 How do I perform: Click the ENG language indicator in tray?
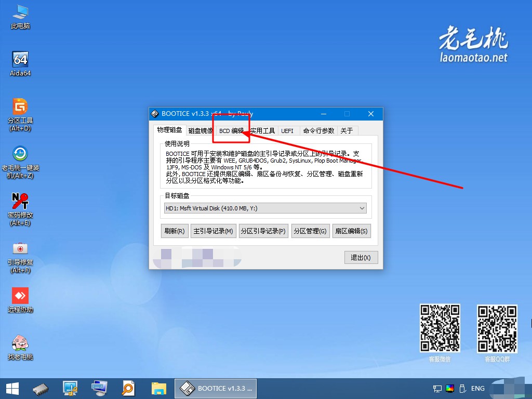(x=477, y=388)
